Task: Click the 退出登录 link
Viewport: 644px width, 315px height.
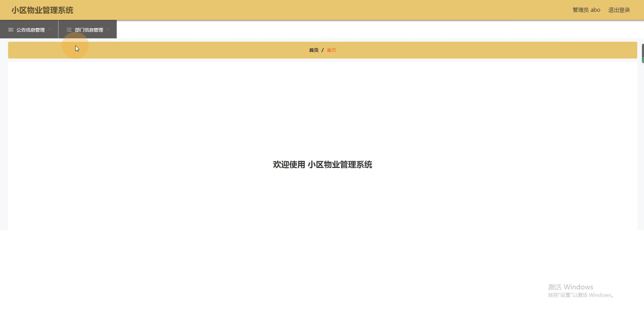Action: (619, 10)
